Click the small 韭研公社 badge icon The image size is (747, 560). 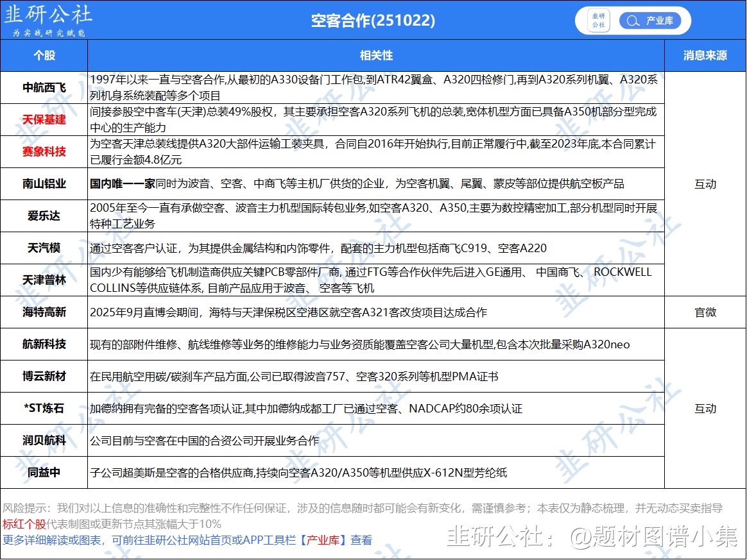click(x=598, y=21)
